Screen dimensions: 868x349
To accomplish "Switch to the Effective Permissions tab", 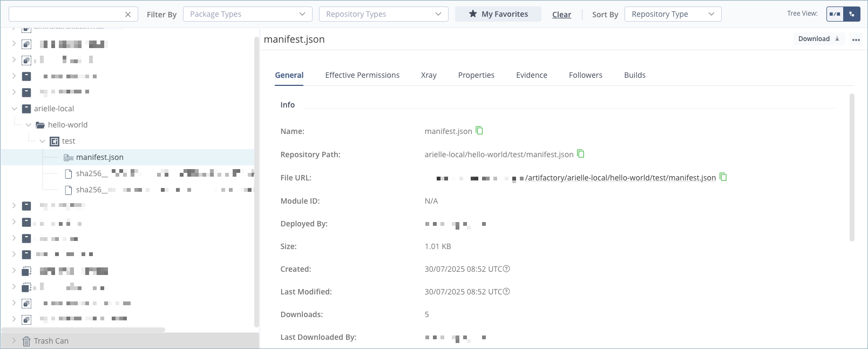I will [x=362, y=75].
